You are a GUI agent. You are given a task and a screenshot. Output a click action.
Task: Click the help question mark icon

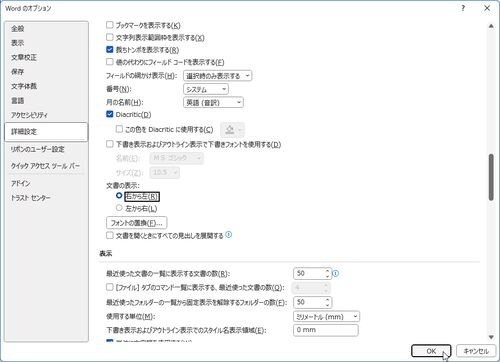(x=463, y=8)
